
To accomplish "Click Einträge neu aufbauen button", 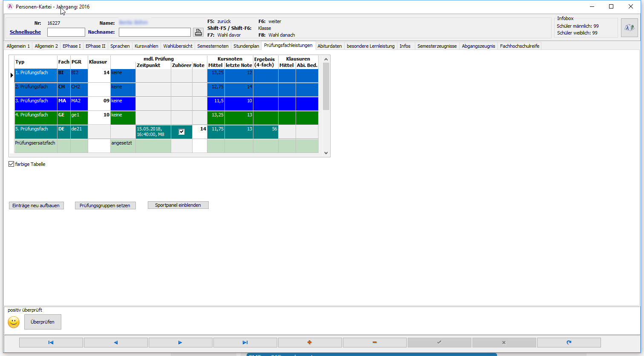I will point(36,205).
